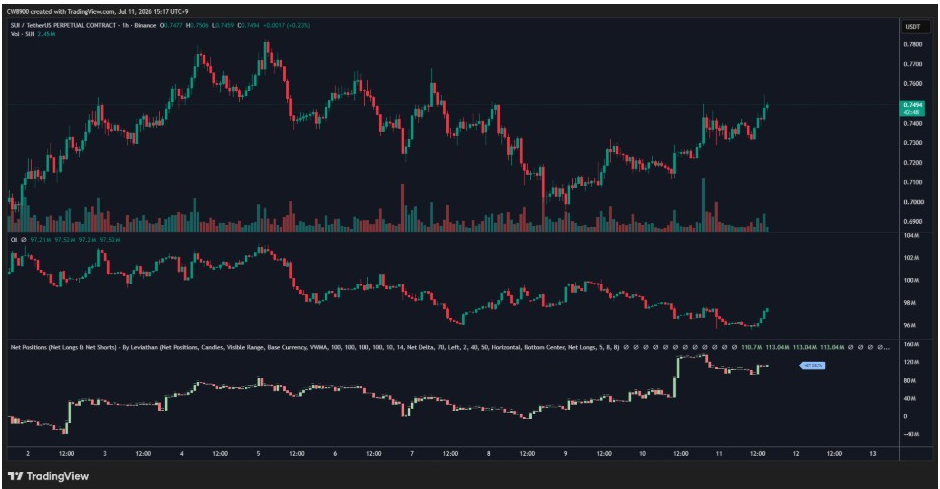Click the 120M net positions axis label
940x489 pixels.
(x=911, y=363)
